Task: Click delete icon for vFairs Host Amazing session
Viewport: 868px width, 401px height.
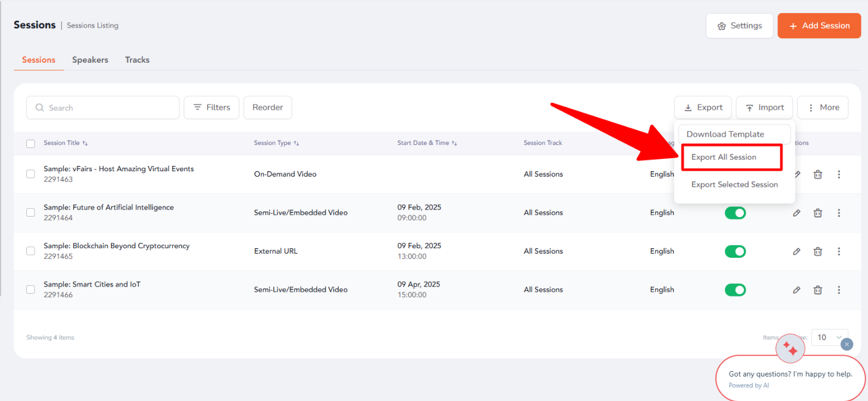Action: coord(818,174)
